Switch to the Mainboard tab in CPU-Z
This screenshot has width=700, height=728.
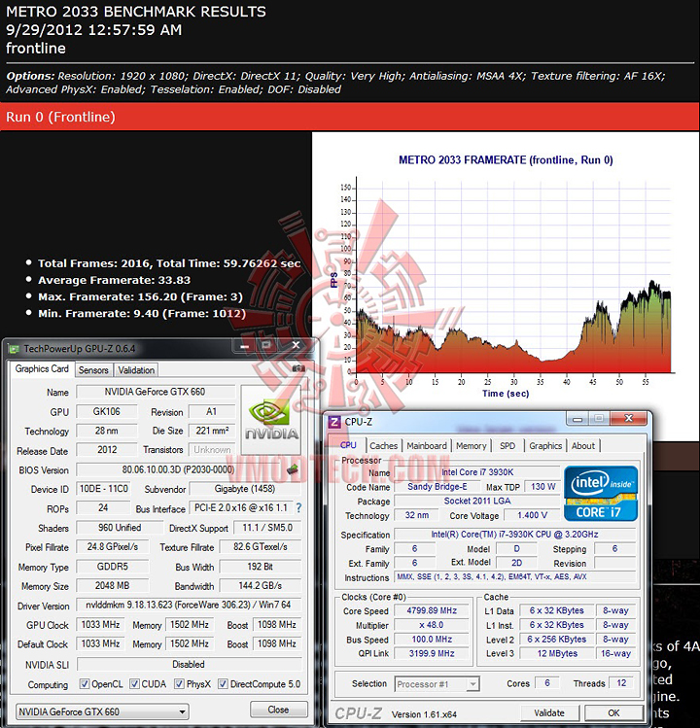[427, 446]
